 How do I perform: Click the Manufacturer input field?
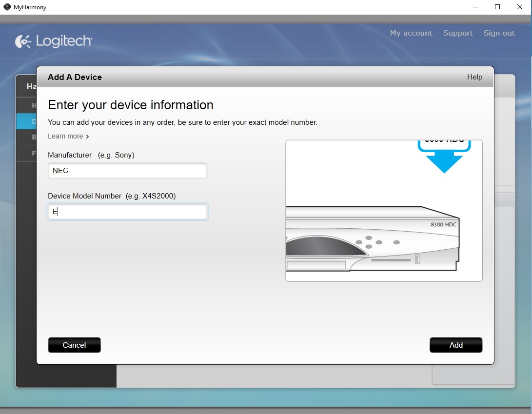coord(127,170)
